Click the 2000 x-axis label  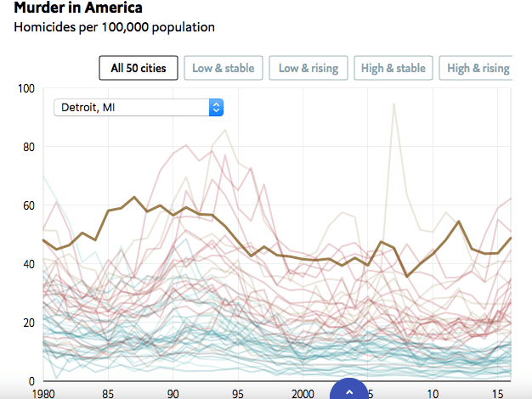tap(303, 394)
